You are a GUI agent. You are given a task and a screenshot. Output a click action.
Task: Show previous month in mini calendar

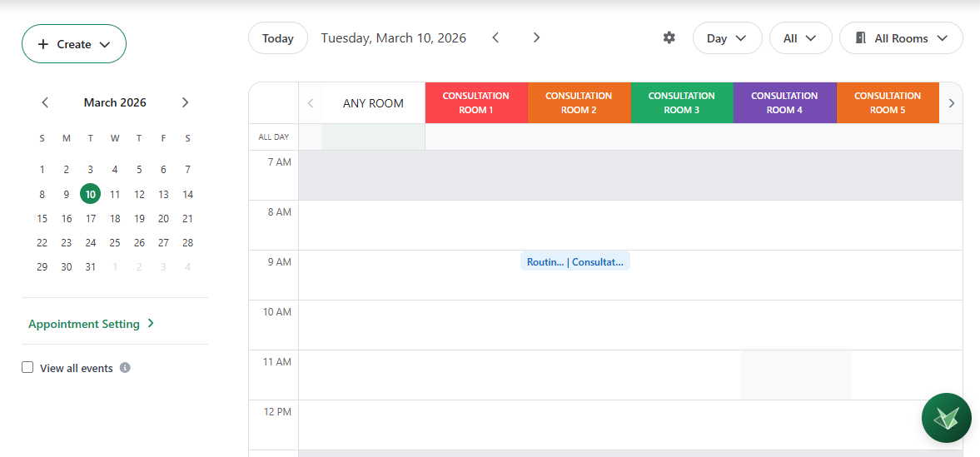45,103
